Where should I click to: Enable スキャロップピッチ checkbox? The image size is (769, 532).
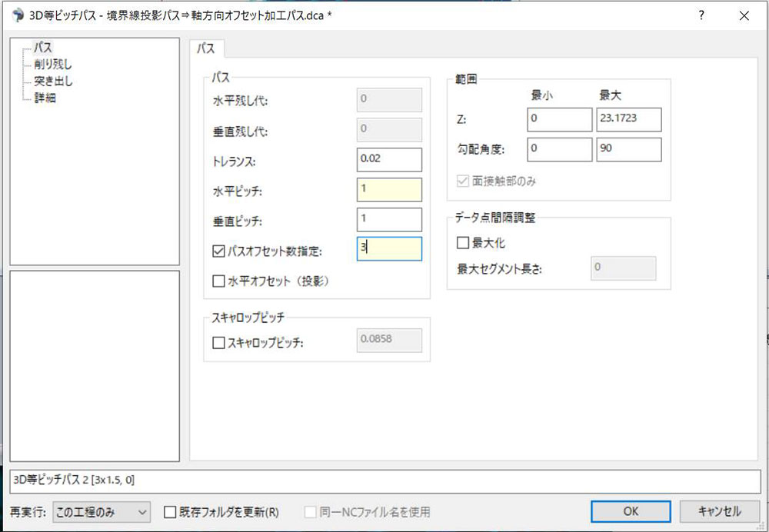[218, 343]
